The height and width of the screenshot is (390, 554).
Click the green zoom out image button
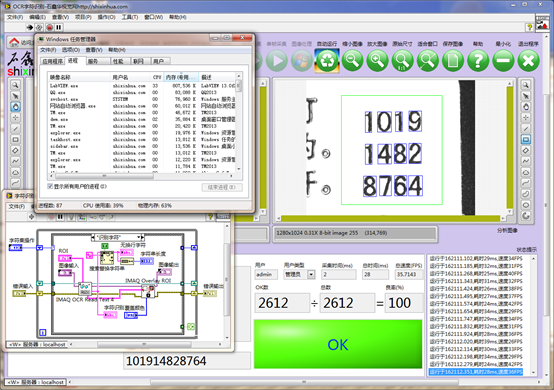352,61
